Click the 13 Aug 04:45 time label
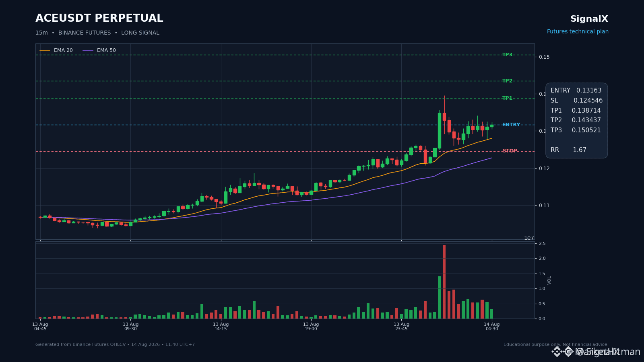Screen dimensions: 644x362 [x=40, y=327]
